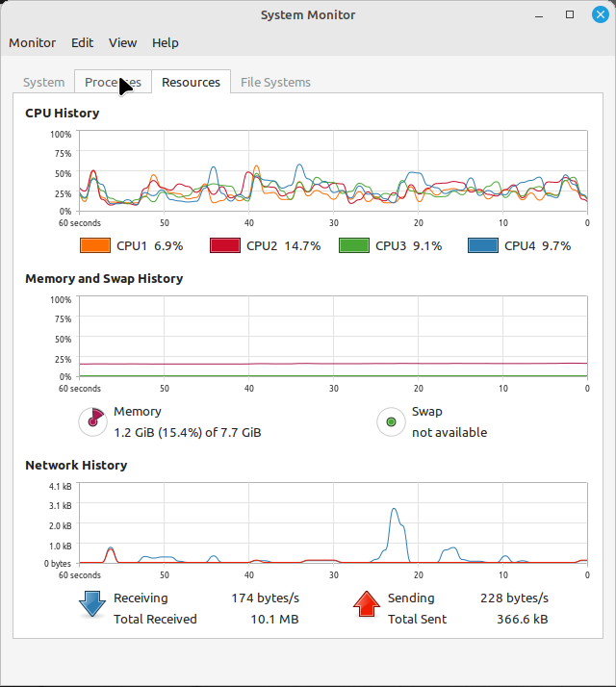Viewport: 616px width, 687px height.
Task: Click inside the Network History graph
Action: pyautogui.click(x=333, y=523)
